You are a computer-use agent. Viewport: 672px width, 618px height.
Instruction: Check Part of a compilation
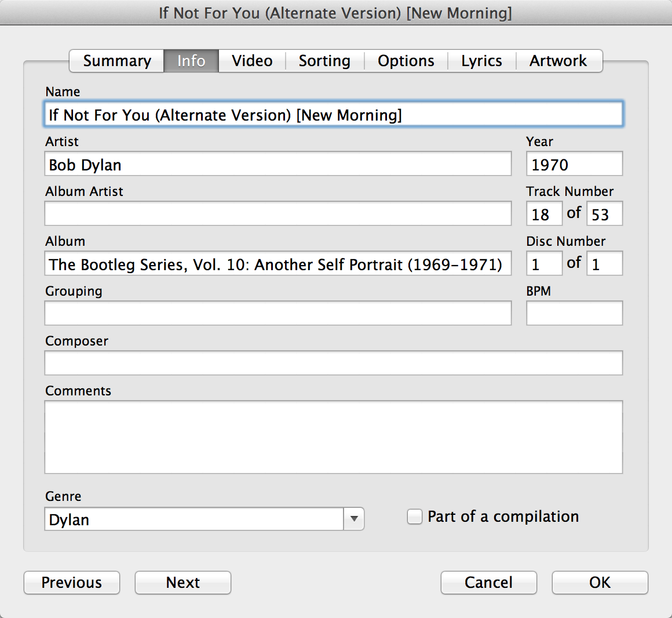[x=414, y=517]
